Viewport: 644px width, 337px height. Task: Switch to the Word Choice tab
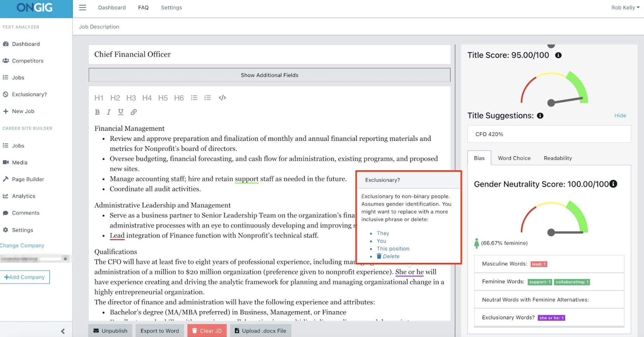click(514, 158)
